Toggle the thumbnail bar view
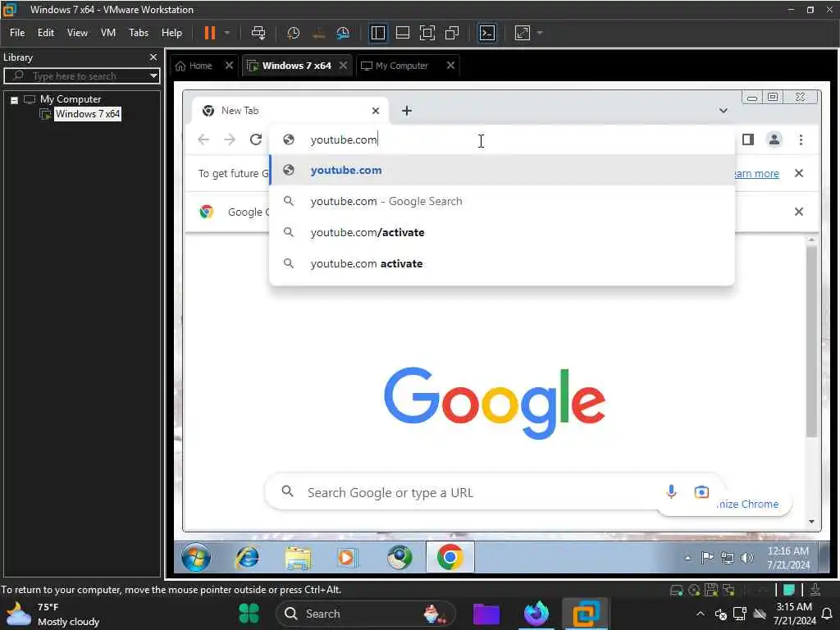This screenshot has height=630, width=840. tap(402, 33)
